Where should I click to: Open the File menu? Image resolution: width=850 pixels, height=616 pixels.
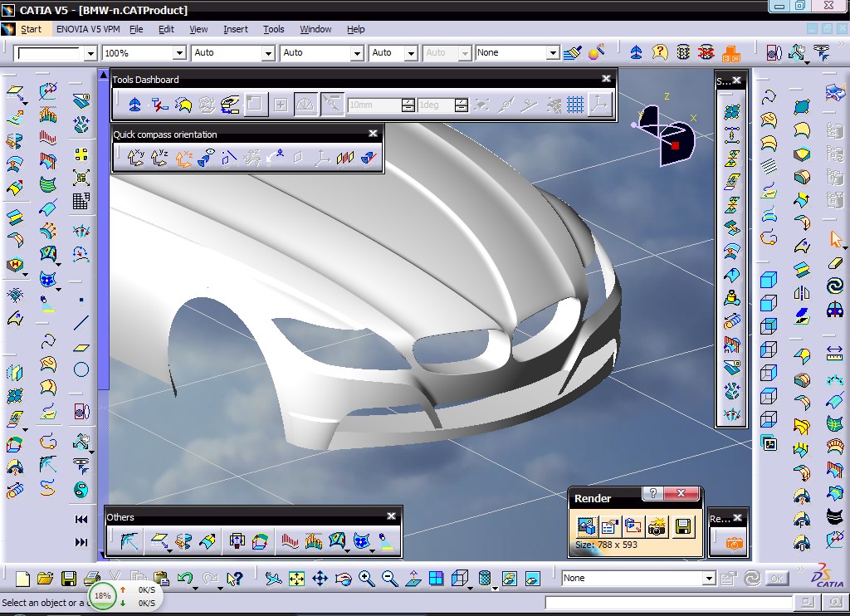pos(136,29)
